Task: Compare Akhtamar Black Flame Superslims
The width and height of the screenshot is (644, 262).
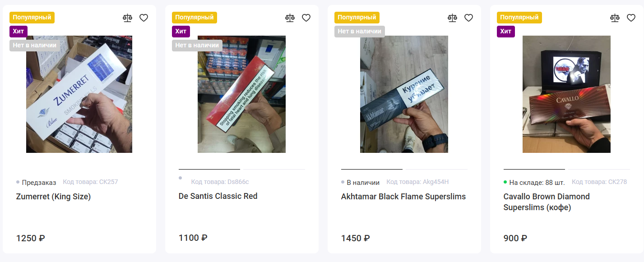Action: point(452,18)
